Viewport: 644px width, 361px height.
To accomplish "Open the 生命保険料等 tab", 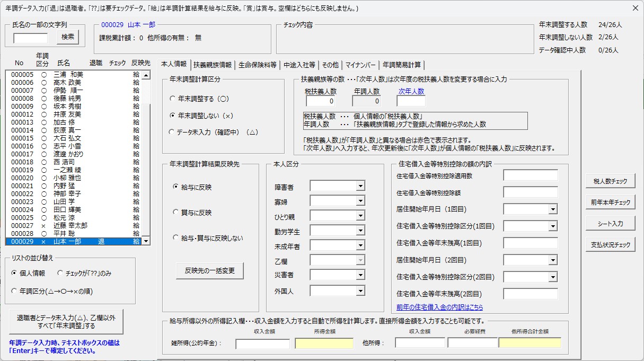I will (257, 65).
